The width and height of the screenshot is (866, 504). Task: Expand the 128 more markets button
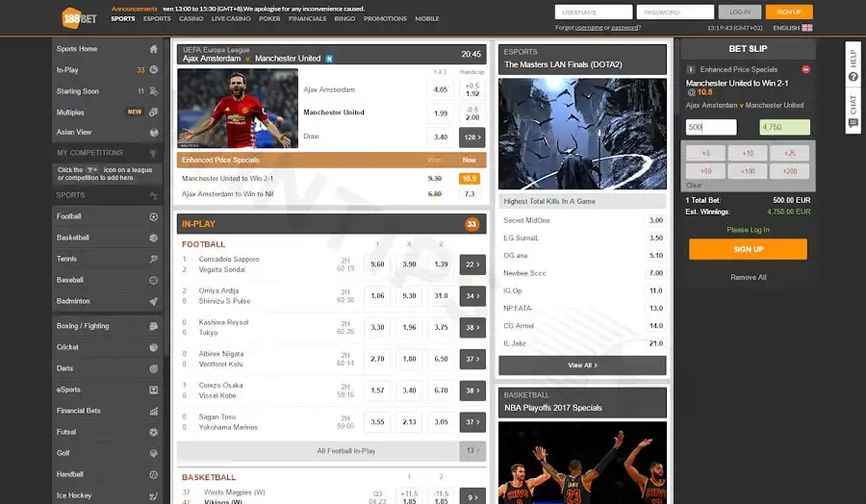click(x=471, y=137)
